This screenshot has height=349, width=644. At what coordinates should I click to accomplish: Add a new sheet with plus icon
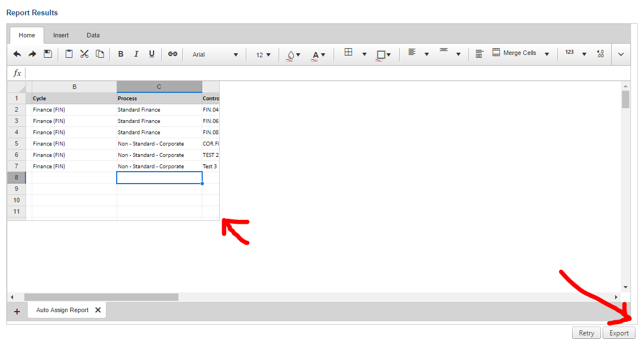pyautogui.click(x=17, y=312)
